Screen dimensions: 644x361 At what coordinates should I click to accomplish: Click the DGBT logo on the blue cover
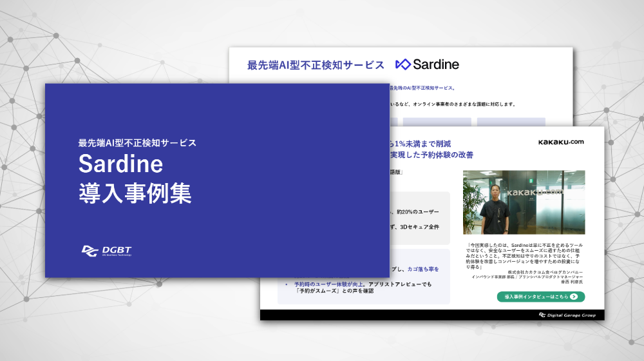pyautogui.click(x=106, y=251)
